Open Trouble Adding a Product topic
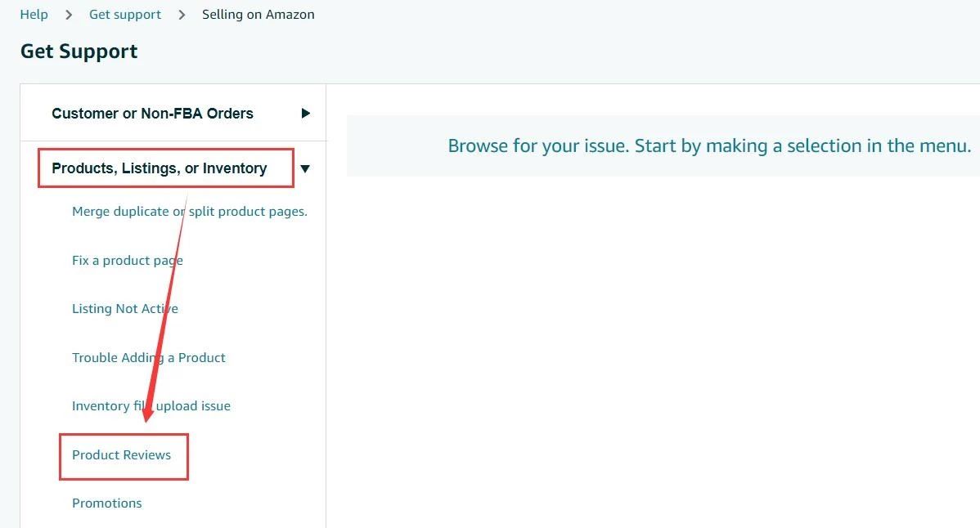Viewport: 980px width, 528px height. pos(148,358)
